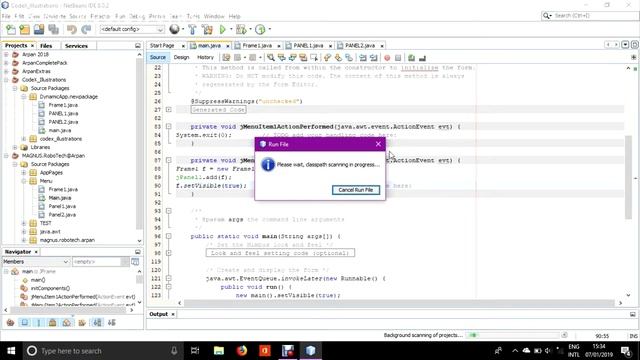This screenshot has width=640, height=360.
Task: Toggle sort by source in Navigator
Action: click(x=111, y=322)
